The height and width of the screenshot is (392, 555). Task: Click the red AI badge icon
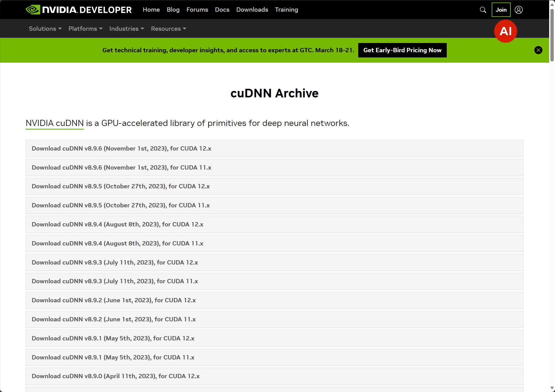pos(505,31)
